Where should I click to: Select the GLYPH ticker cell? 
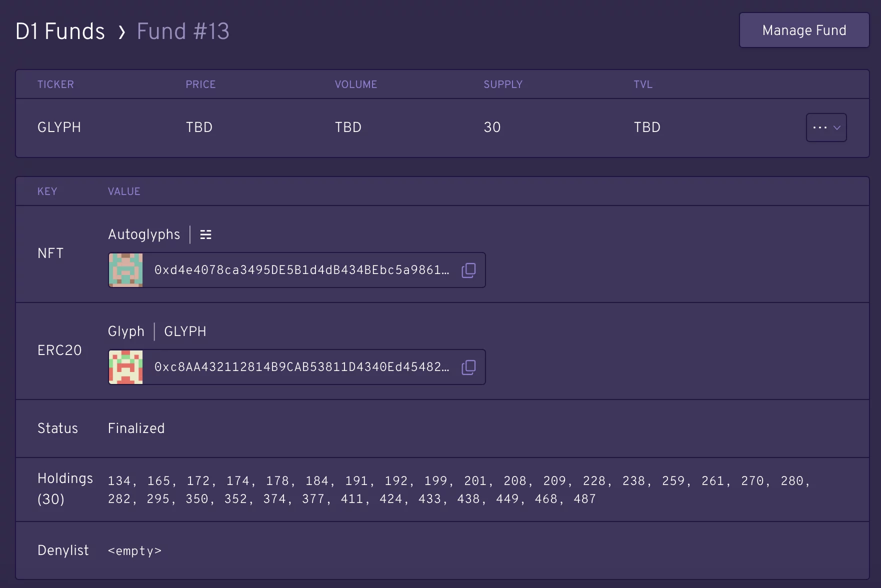59,127
